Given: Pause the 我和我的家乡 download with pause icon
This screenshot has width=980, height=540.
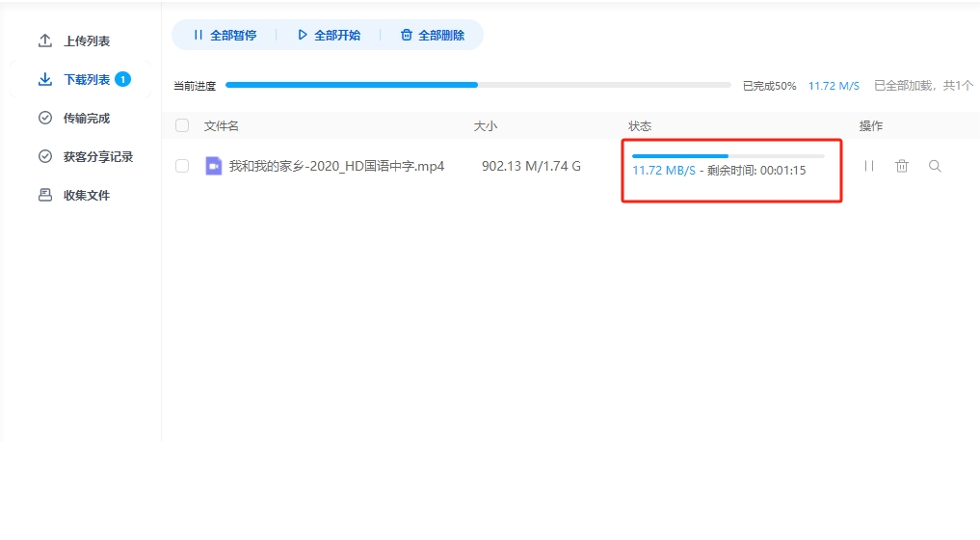Looking at the screenshot, I should coord(869,166).
